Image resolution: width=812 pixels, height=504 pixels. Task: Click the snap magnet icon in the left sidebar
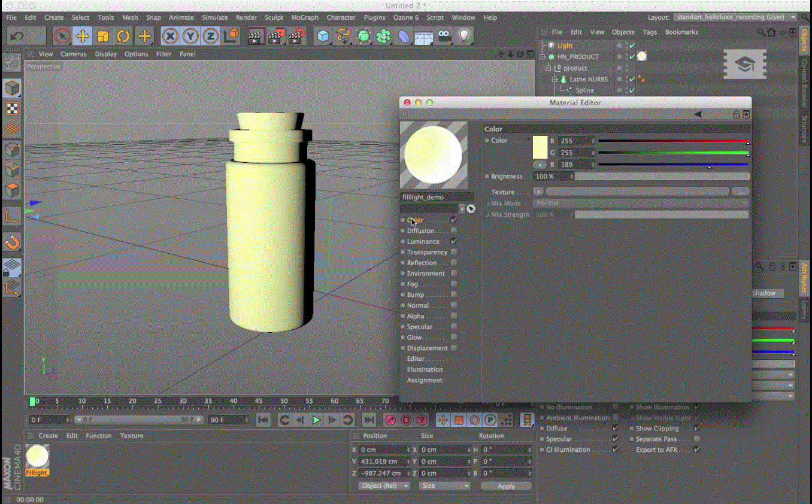pyautogui.click(x=12, y=242)
